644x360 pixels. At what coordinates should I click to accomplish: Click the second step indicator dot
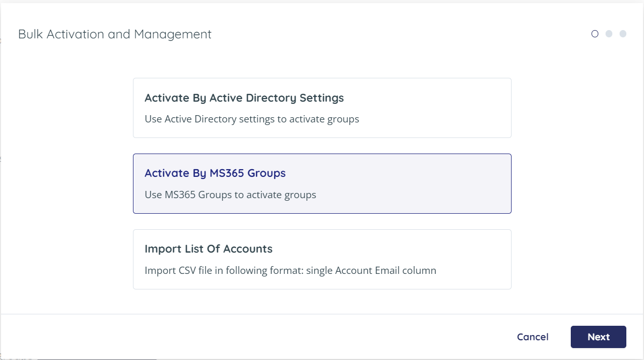(609, 34)
